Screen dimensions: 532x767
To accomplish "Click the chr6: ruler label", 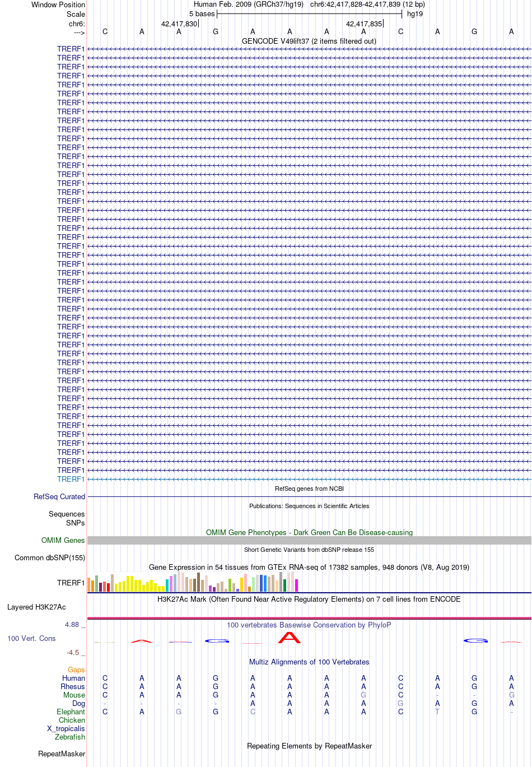I will [77, 24].
